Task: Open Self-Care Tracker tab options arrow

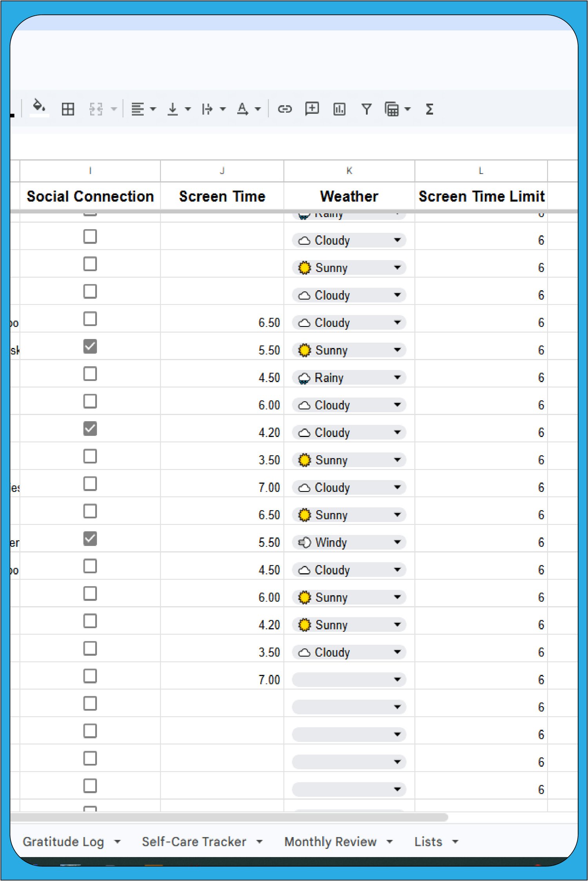Action: click(260, 841)
